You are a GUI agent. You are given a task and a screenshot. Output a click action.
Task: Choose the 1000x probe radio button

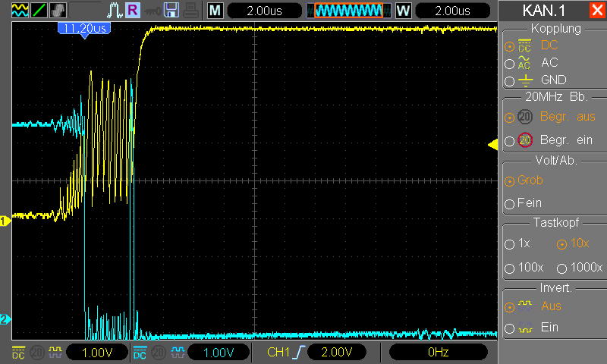561,268
